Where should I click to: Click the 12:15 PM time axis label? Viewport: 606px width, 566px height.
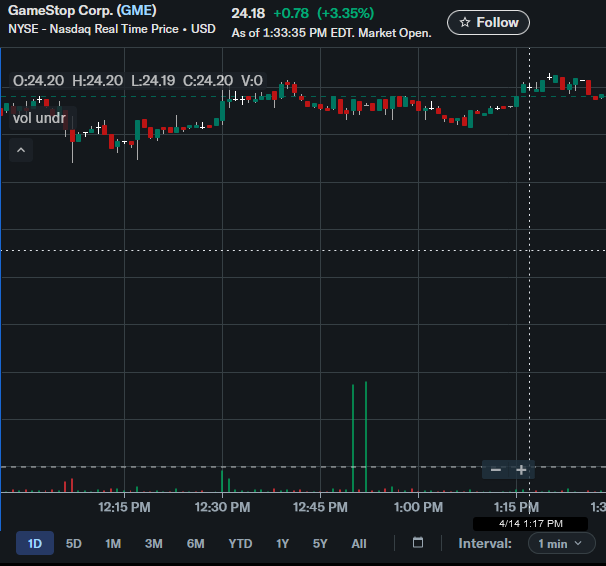[x=124, y=507]
